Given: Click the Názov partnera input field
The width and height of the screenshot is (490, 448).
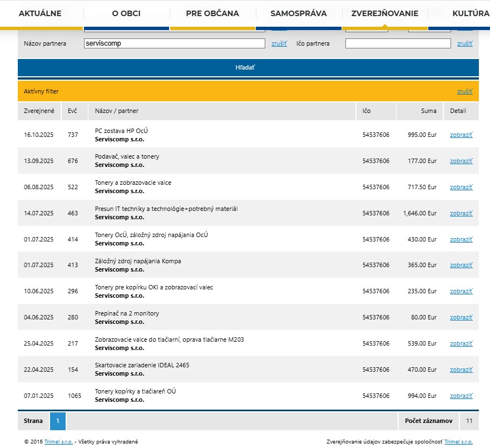Looking at the screenshot, I should click(174, 43).
